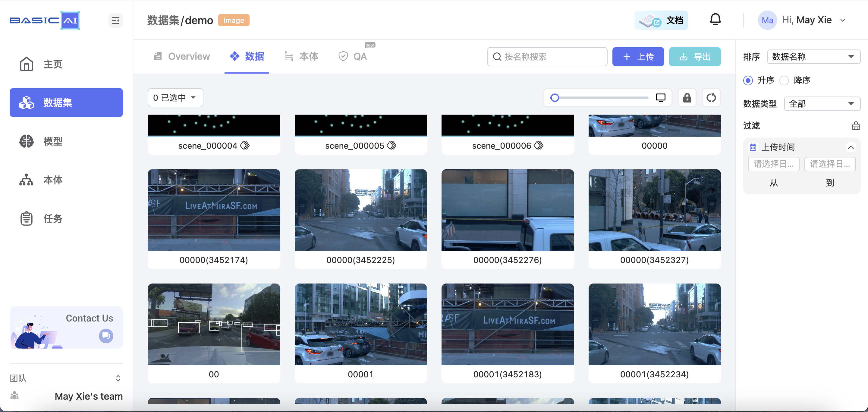Collapse the sidebar menu icon
The height and width of the screenshot is (412, 868).
(115, 21)
